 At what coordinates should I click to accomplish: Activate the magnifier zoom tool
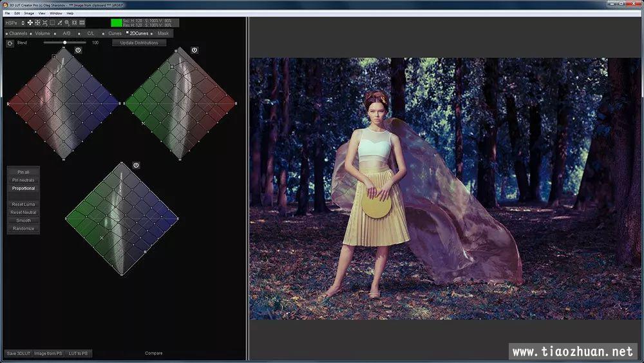(67, 23)
